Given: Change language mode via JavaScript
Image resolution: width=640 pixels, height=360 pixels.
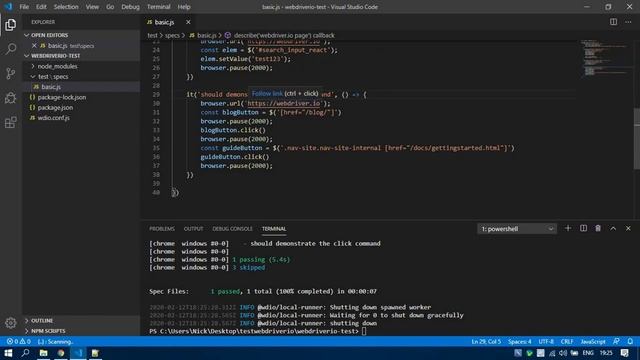Looking at the screenshot, I should 593,342.
